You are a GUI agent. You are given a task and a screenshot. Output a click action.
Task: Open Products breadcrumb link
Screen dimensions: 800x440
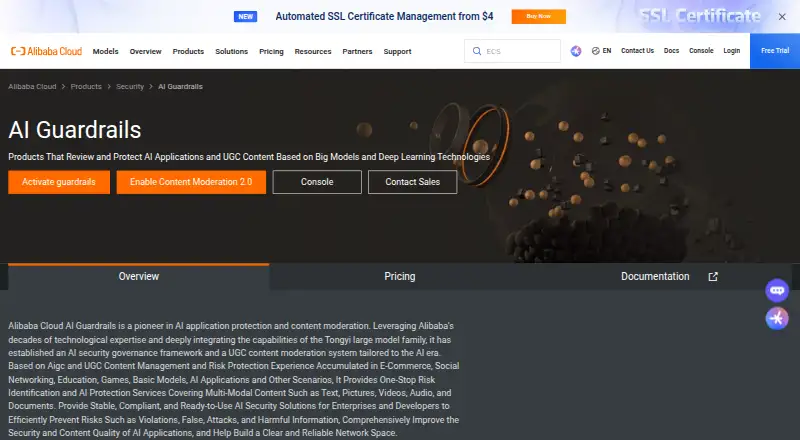tap(86, 87)
